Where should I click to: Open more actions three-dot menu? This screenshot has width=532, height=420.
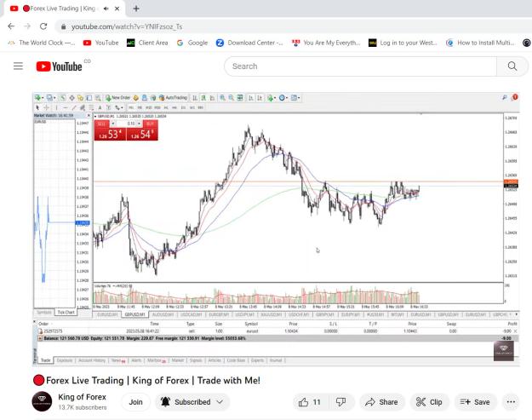click(x=511, y=402)
